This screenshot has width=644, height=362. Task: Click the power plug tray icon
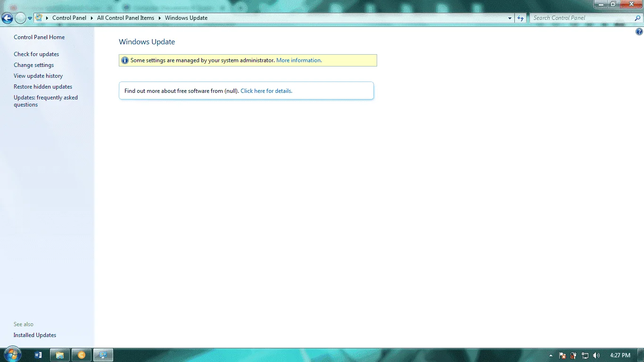pos(574,355)
